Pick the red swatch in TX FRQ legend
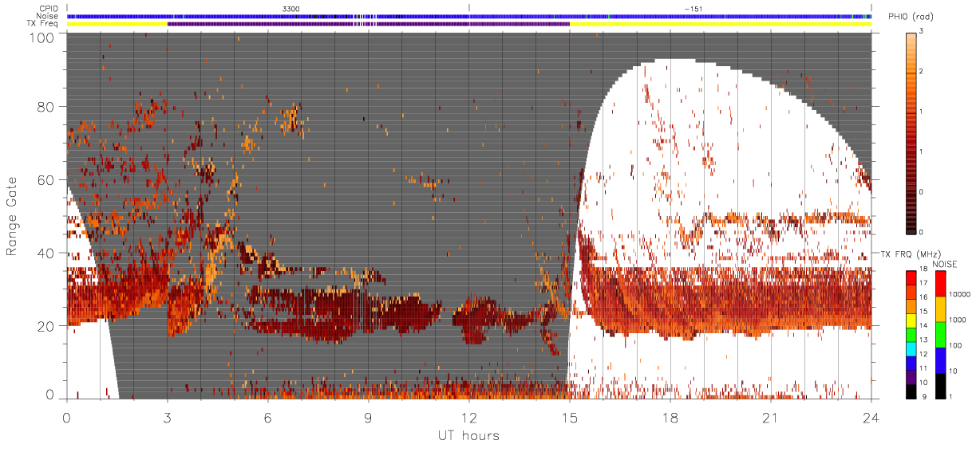Image resolution: width=980 pixels, height=452 pixels. [x=911, y=278]
